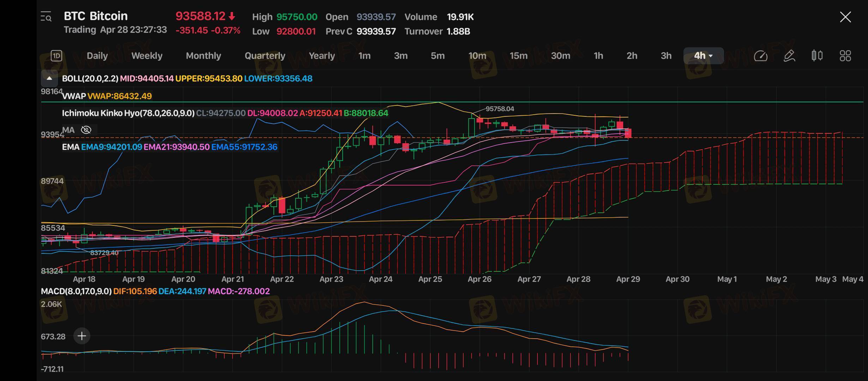
Task: Switch to the 15m timeframe
Action: tap(518, 56)
